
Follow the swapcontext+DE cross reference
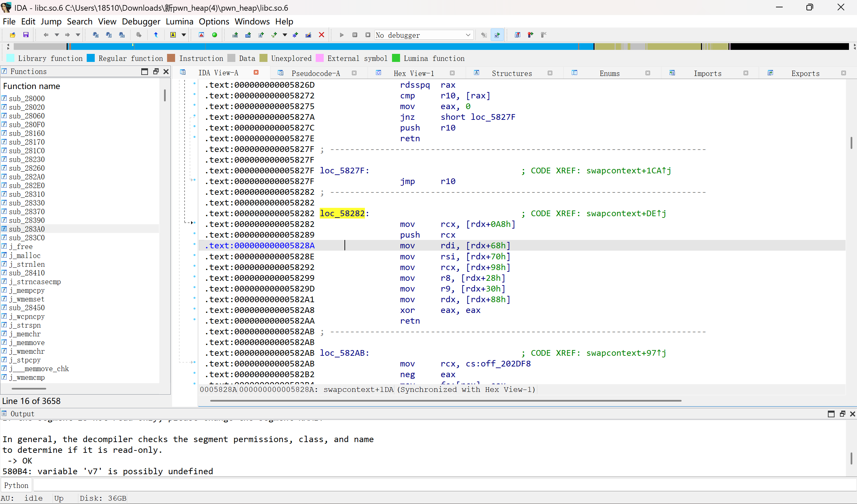click(626, 213)
